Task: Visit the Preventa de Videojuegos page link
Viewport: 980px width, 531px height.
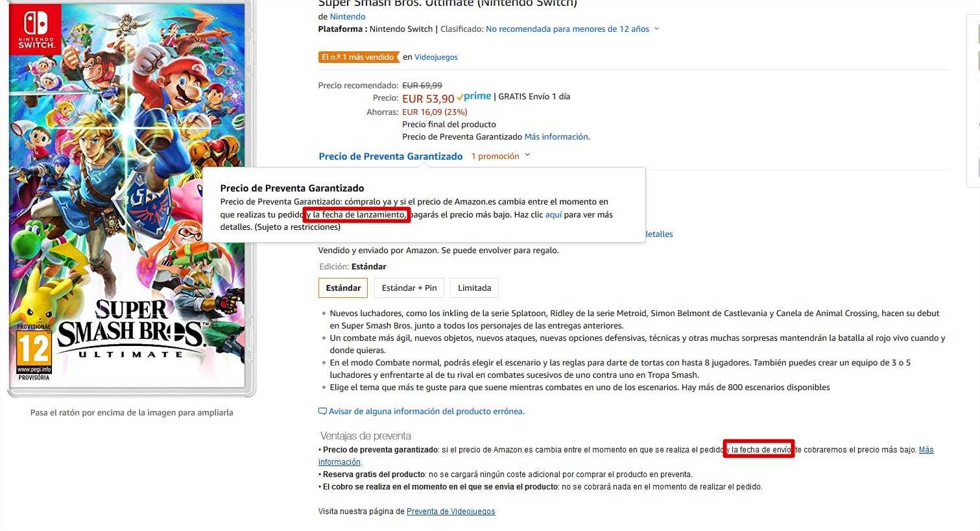Action: (x=451, y=512)
